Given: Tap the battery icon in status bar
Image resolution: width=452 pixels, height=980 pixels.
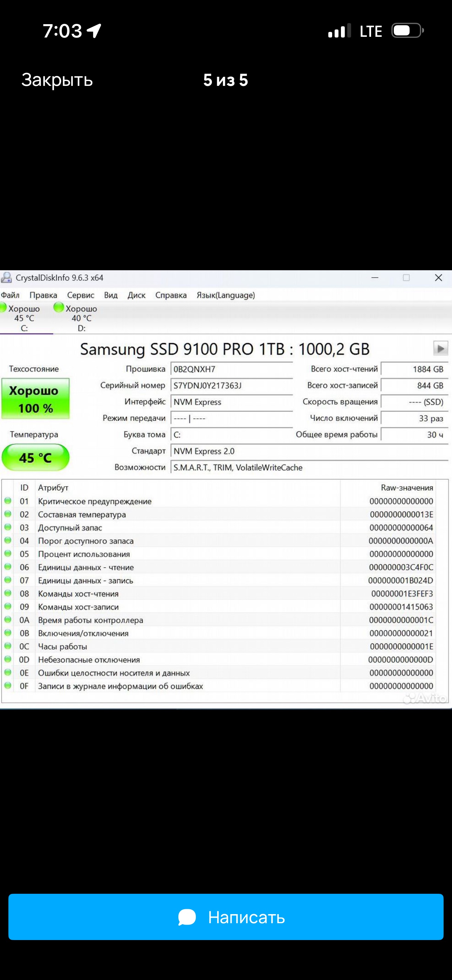Looking at the screenshot, I should (x=408, y=30).
